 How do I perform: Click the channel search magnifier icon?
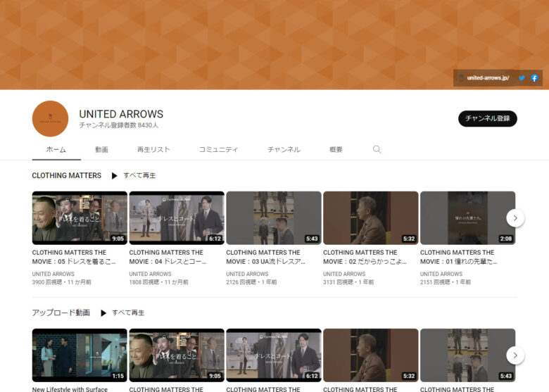[377, 149]
